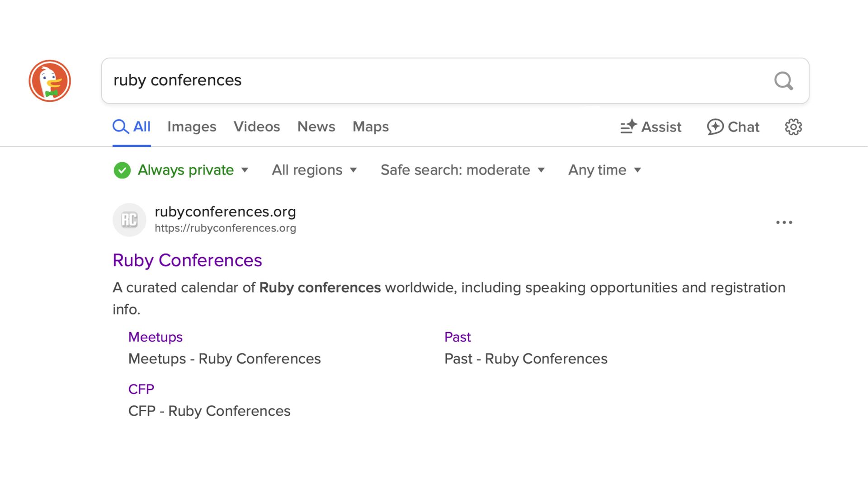Switch to the Images tab

(192, 127)
